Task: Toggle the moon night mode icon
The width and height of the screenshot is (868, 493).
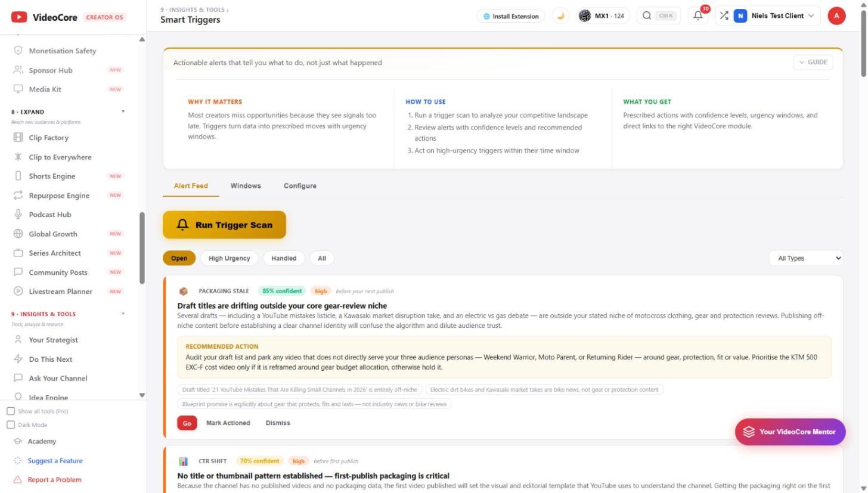Action: (560, 16)
